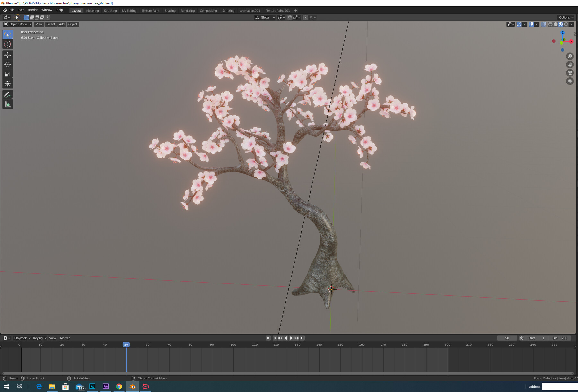Pick the Transform tool

point(8,83)
